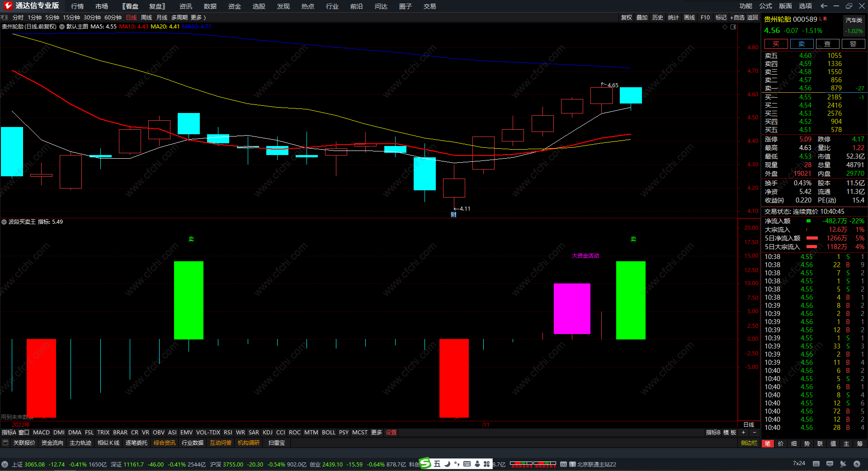This screenshot has width=868, height=471.
Task: Click the gear icon next to 默认主图
Action: [62, 27]
